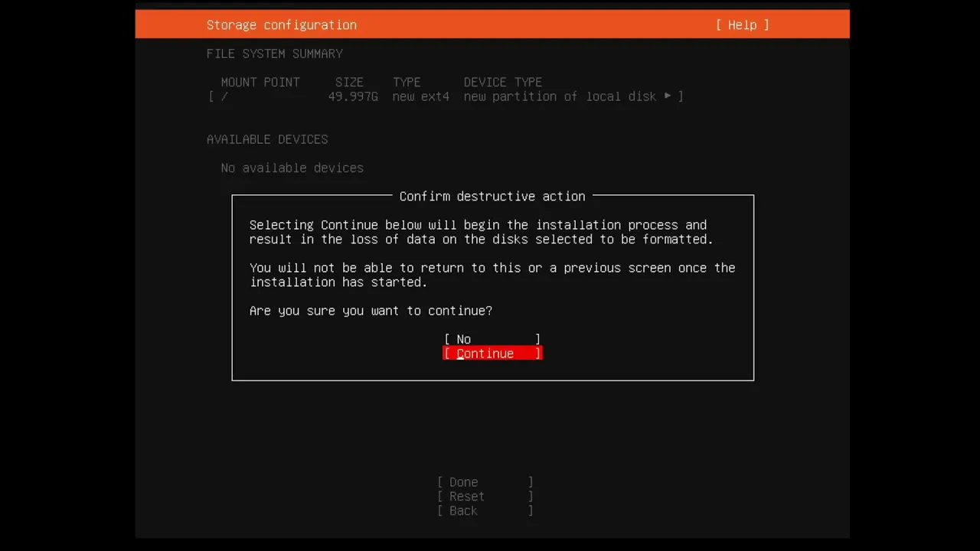Select the new ext4 type entry
This screenshot has width=980, height=551.
(420, 96)
